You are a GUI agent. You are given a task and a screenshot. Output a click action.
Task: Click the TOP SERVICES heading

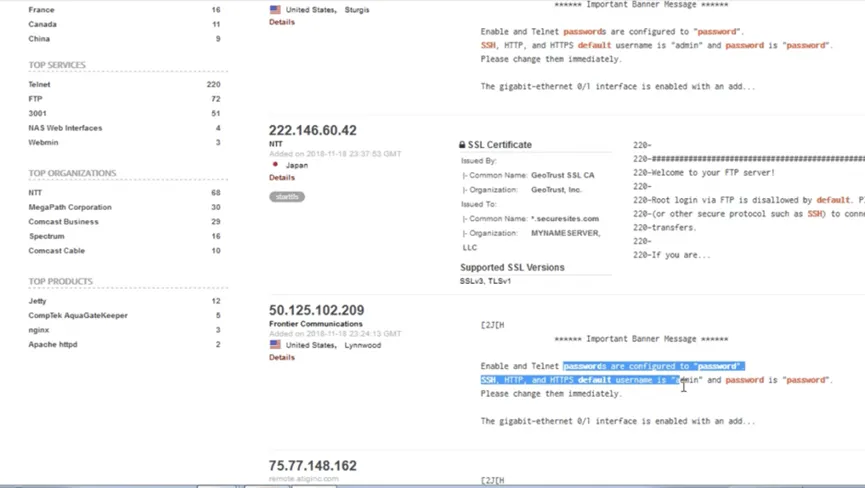pyautogui.click(x=57, y=65)
